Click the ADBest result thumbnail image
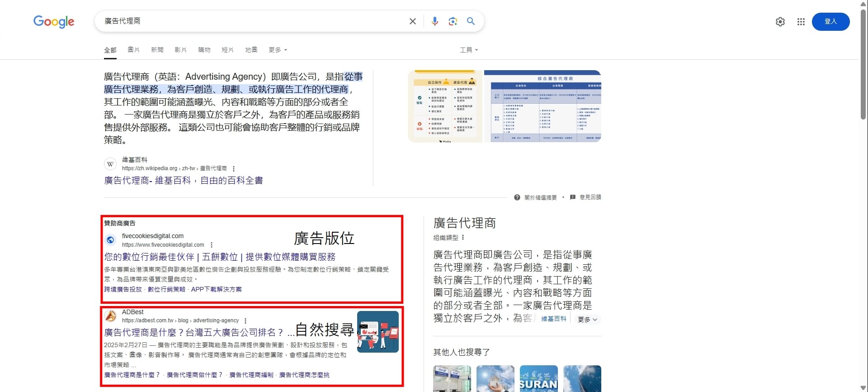 [378, 332]
